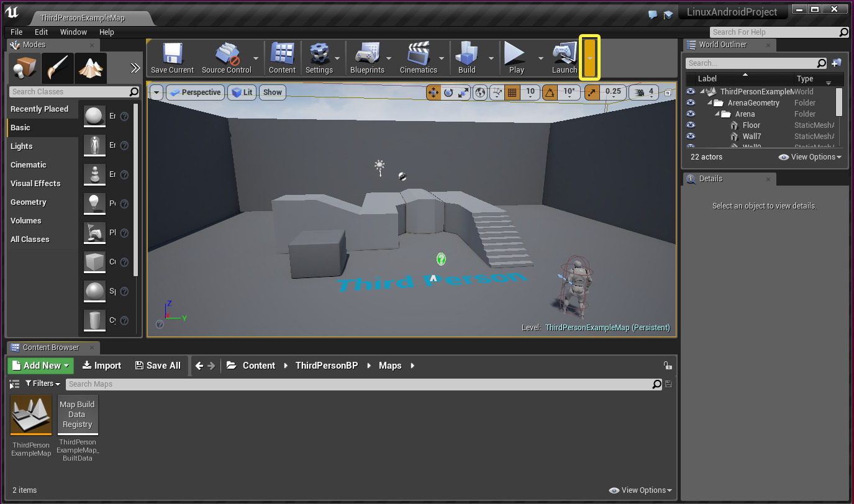
Task: Open the ThirdPersonExampleMap asset thumbnail
Action: tap(31, 415)
